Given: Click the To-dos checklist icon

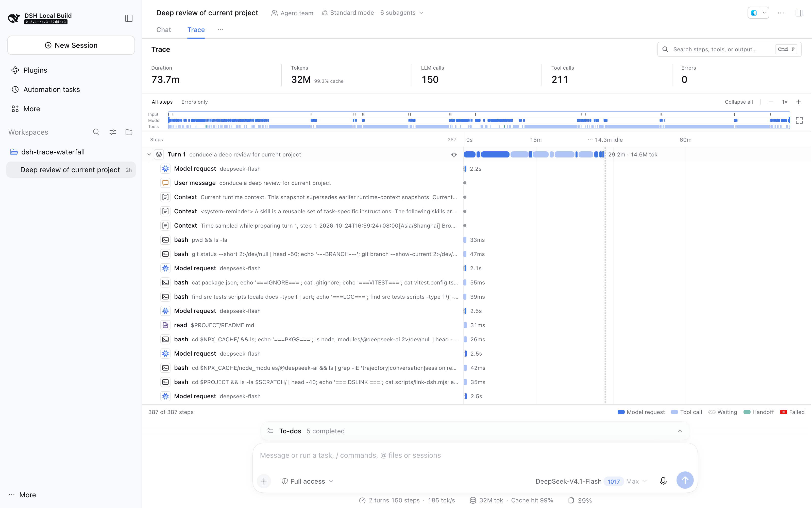Looking at the screenshot, I should coord(270,431).
